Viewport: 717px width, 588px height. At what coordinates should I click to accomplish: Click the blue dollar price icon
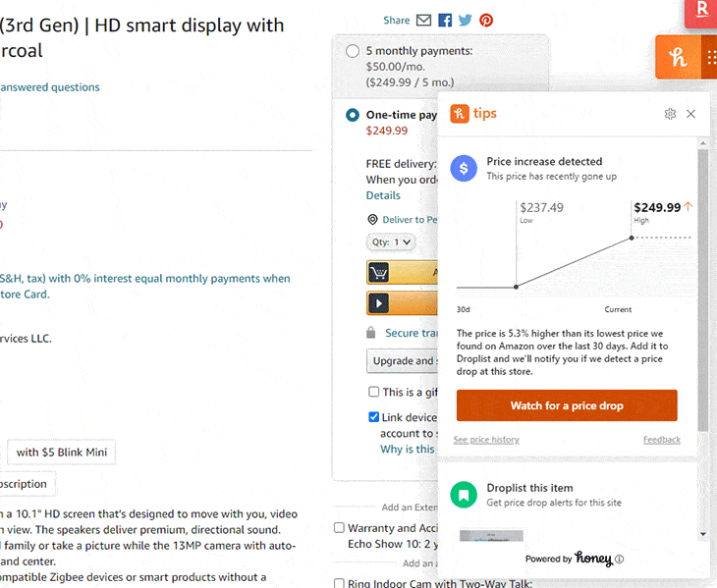pyautogui.click(x=464, y=168)
